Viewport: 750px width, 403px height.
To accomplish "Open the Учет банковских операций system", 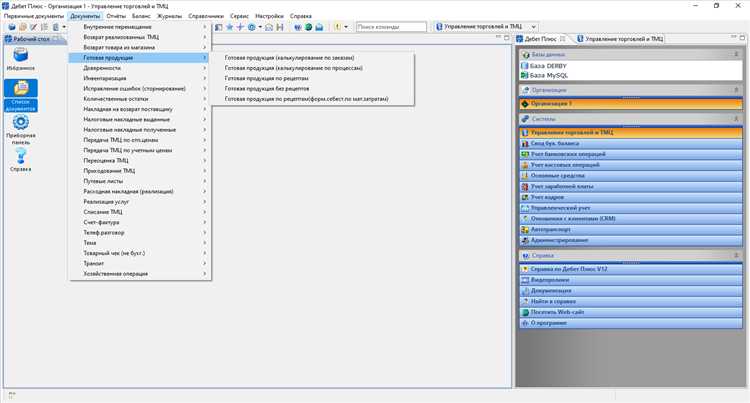I will coord(631,154).
